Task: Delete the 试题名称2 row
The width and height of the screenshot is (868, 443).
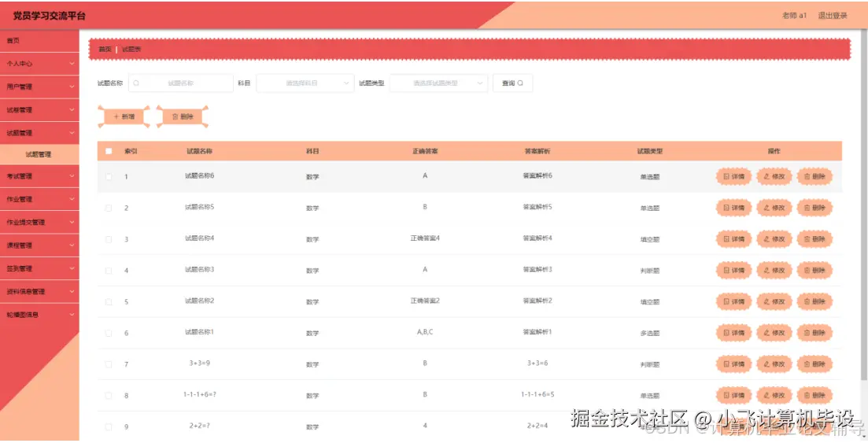Action: click(x=814, y=302)
